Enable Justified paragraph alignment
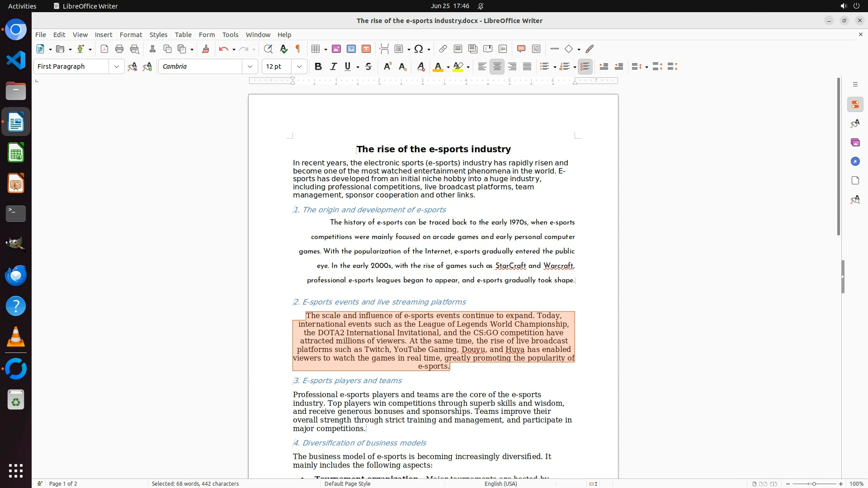 click(x=527, y=66)
